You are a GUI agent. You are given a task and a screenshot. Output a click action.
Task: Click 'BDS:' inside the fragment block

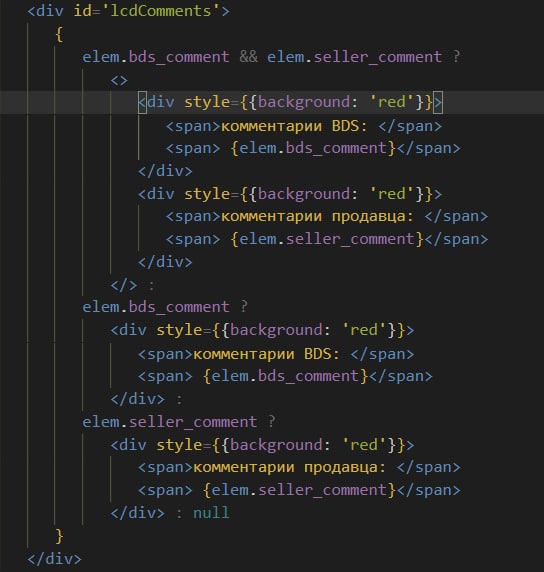pyautogui.click(x=349, y=126)
